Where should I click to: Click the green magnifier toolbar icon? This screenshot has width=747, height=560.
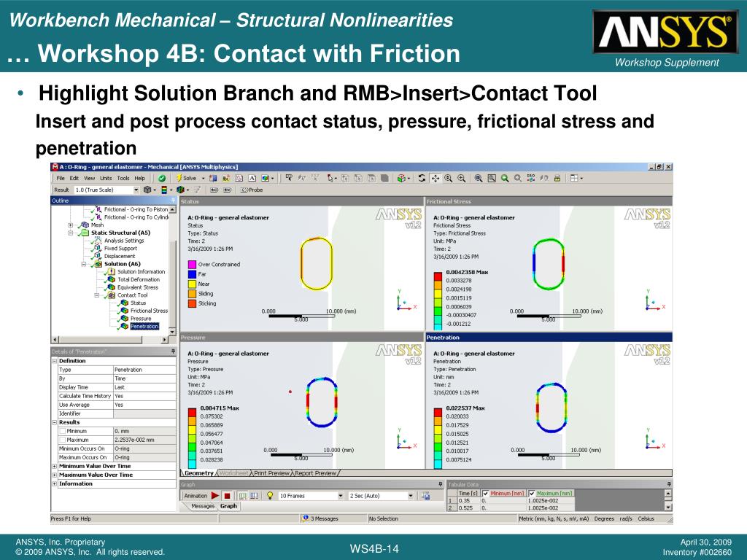(505, 178)
